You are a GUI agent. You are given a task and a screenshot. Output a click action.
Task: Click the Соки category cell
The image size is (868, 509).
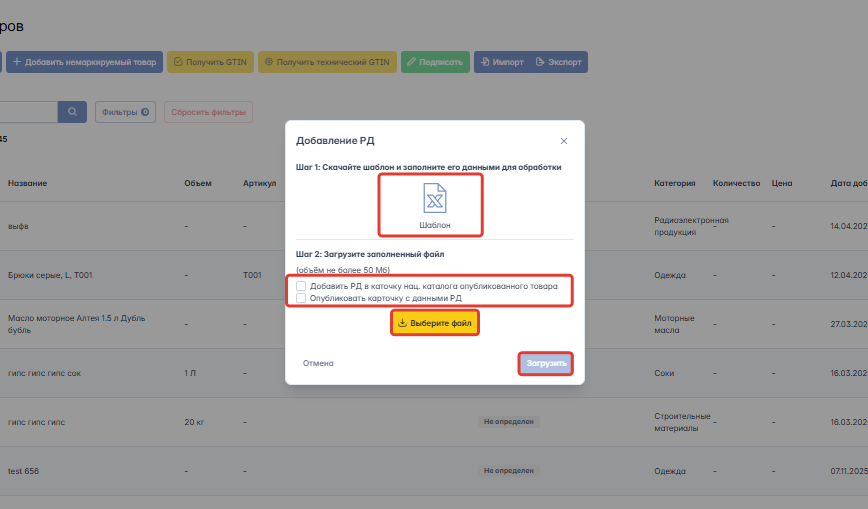tap(664, 373)
